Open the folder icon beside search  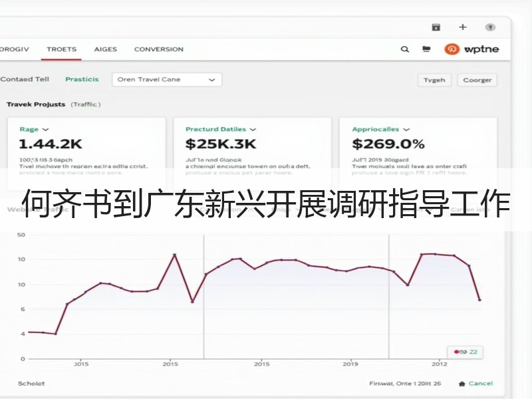click(x=426, y=49)
